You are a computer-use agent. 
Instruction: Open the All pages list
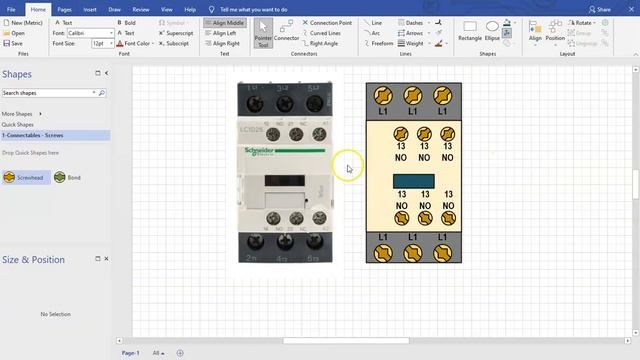click(158, 353)
